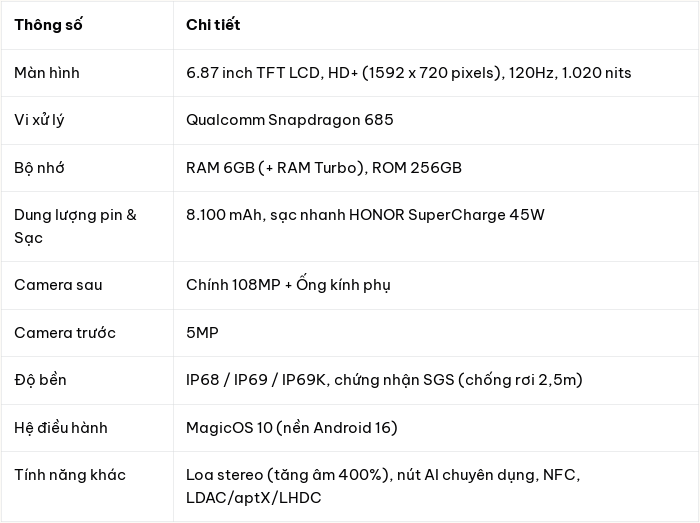Screen dimensions: 700x523
Task: Select the 'Dung lượng pin & Sạc' label
Action: pyautogui.click(x=75, y=226)
